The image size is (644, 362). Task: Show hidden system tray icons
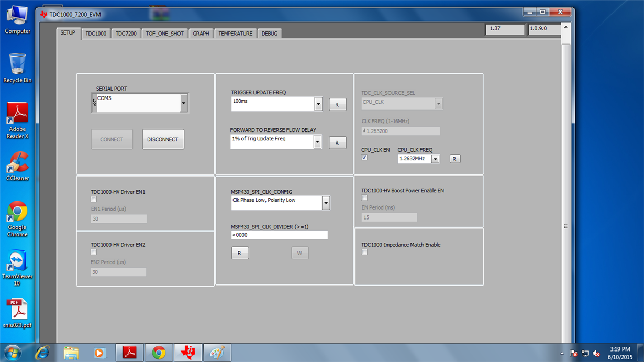(563, 353)
